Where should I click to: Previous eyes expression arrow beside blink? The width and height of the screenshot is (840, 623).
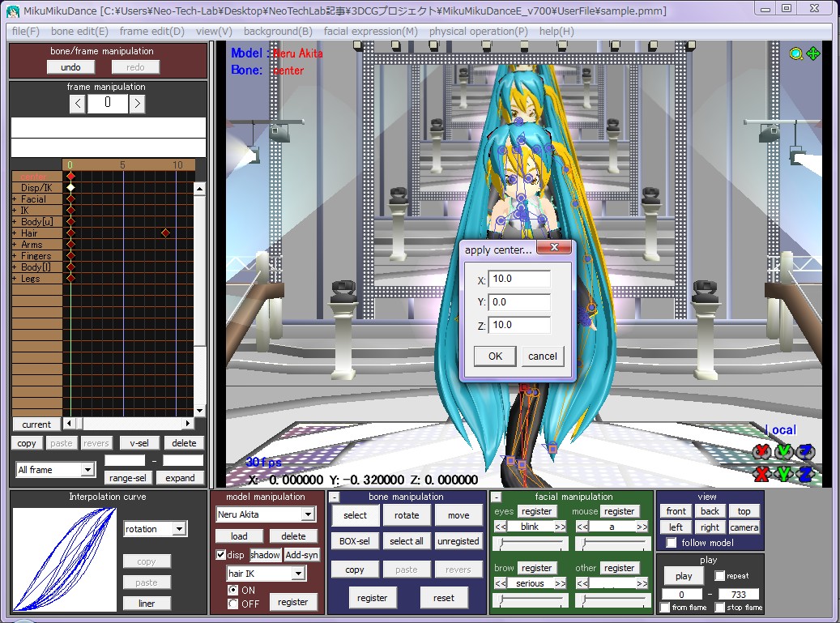tap(501, 527)
